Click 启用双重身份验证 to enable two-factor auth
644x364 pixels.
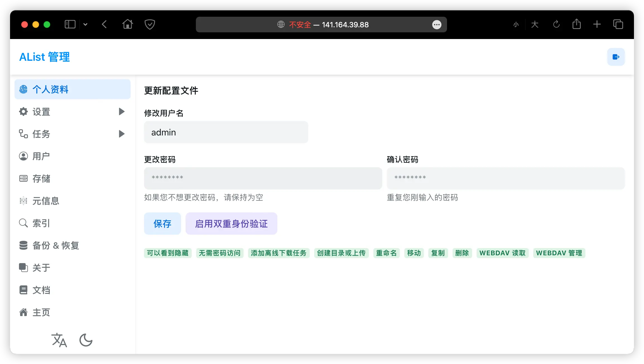[231, 223]
